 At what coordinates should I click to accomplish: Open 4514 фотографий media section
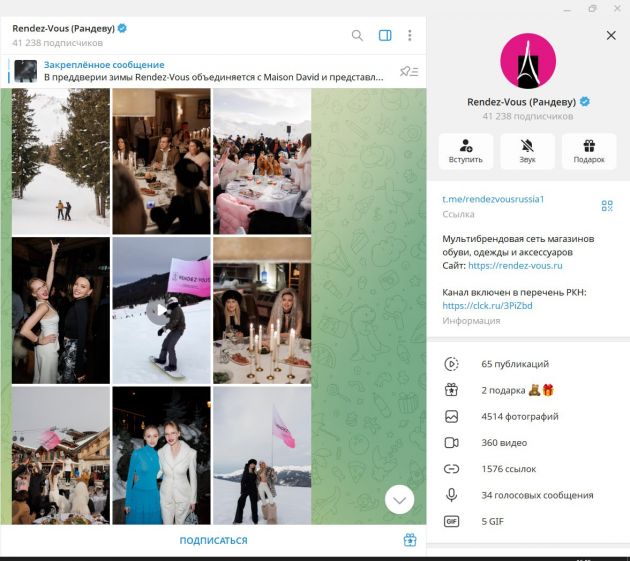click(x=519, y=416)
